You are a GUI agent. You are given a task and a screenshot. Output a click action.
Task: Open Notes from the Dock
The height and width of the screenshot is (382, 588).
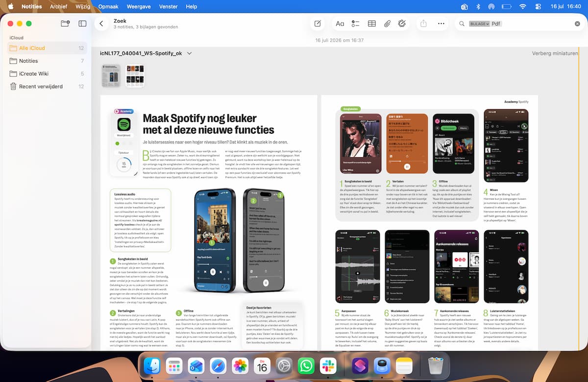404,366
